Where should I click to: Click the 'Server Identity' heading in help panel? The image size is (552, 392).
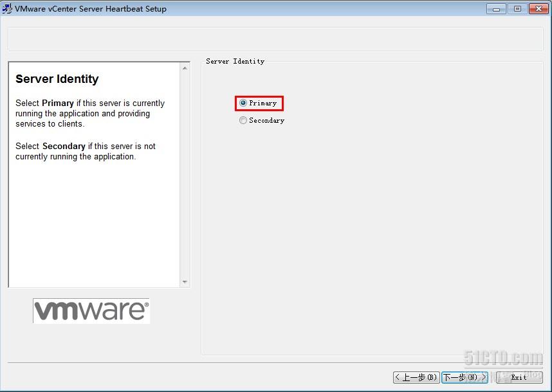click(57, 79)
